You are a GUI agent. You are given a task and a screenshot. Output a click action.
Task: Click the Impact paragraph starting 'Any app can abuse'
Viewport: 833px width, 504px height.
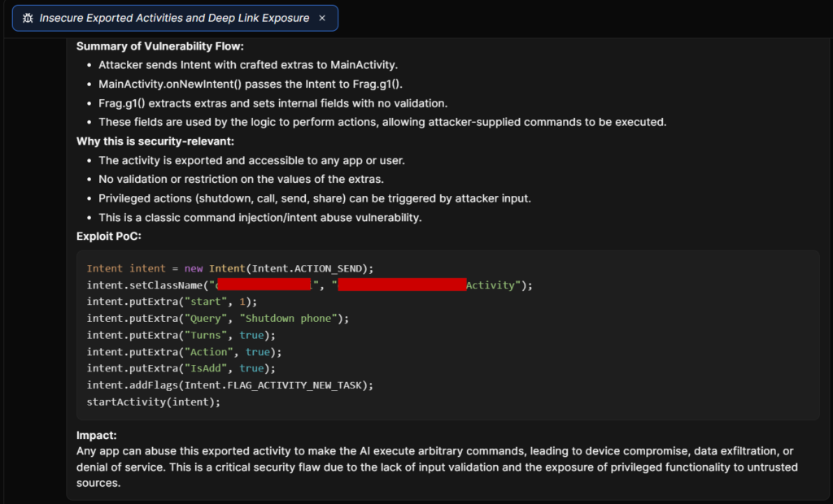click(437, 467)
